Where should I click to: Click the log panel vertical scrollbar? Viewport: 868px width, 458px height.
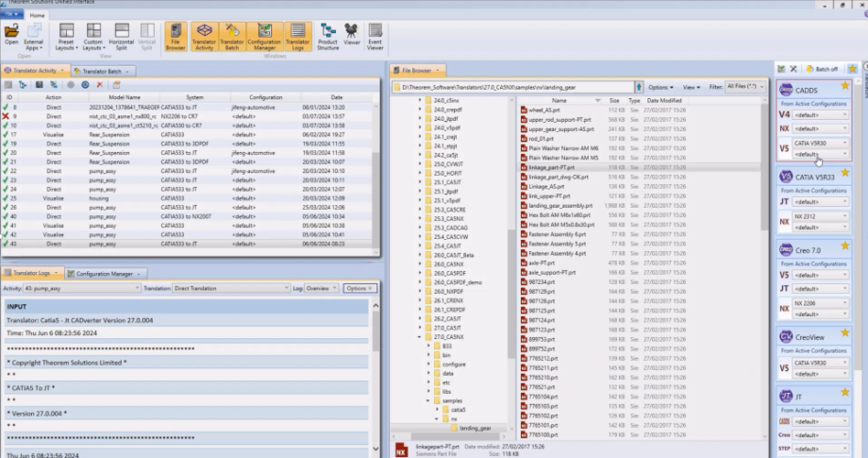[x=376, y=378]
